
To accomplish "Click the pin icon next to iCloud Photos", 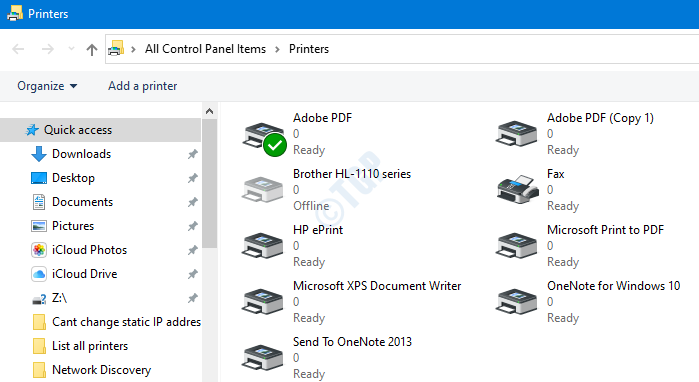I will pyautogui.click(x=193, y=250).
